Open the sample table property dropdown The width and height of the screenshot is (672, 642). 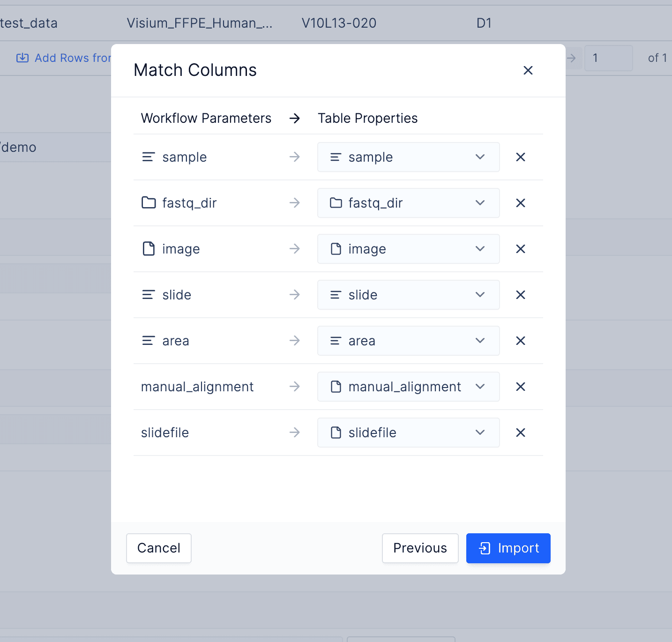[409, 157]
